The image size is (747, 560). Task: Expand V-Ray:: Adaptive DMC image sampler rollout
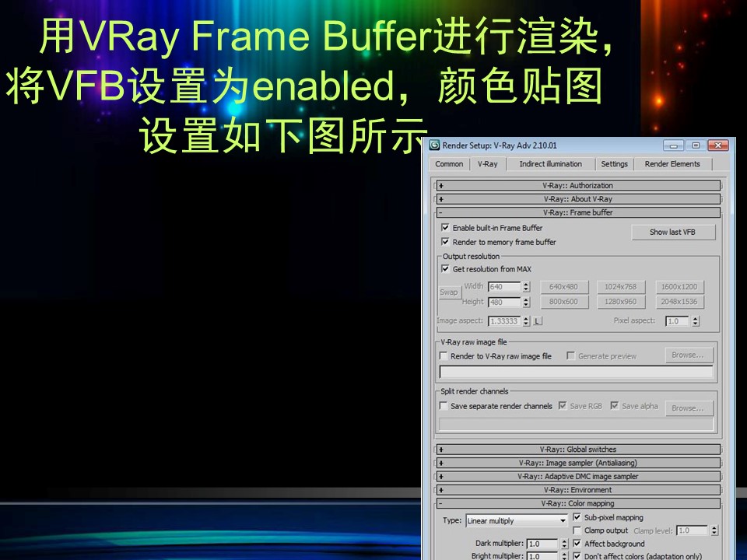[578, 476]
